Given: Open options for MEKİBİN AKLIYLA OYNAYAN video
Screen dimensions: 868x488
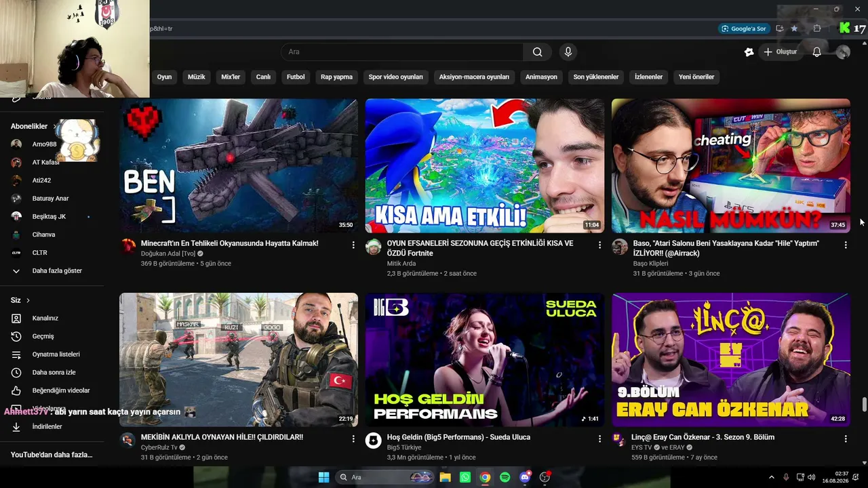Looking at the screenshot, I should [353, 439].
